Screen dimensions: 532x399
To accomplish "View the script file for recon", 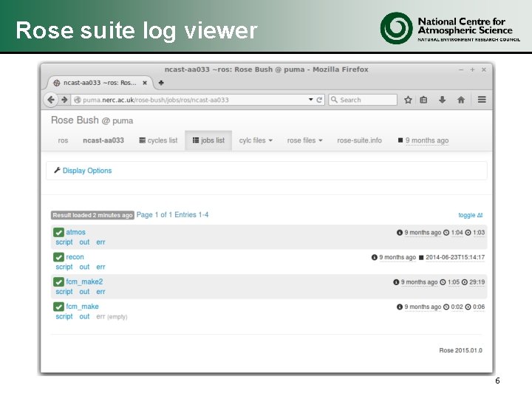I will [64, 267].
